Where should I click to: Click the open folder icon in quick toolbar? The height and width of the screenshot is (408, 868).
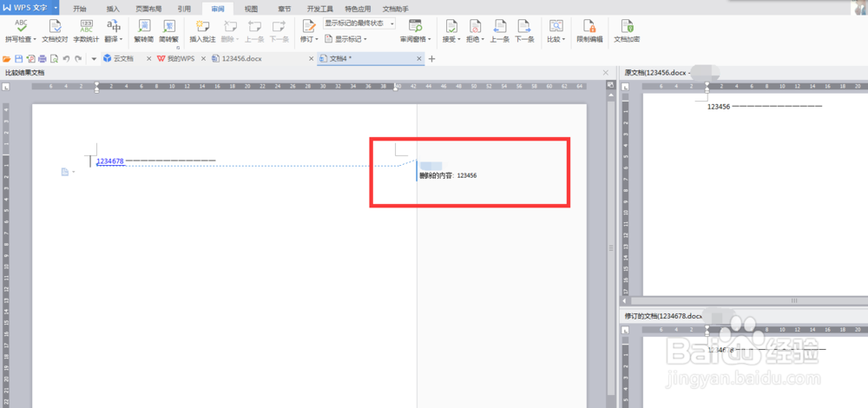(7, 59)
